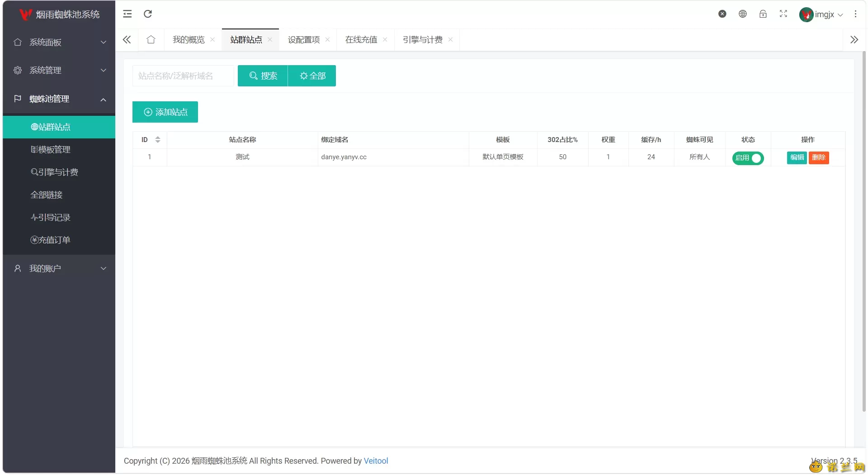Viewport: 868px width, 475px height.
Task: Select 站群站点 in the sidebar
Action: click(59, 127)
